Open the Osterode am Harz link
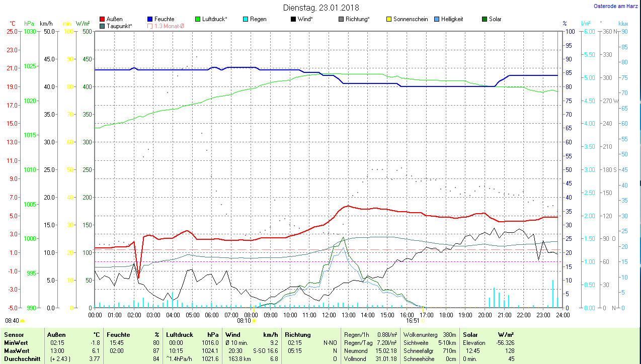 click(615, 6)
